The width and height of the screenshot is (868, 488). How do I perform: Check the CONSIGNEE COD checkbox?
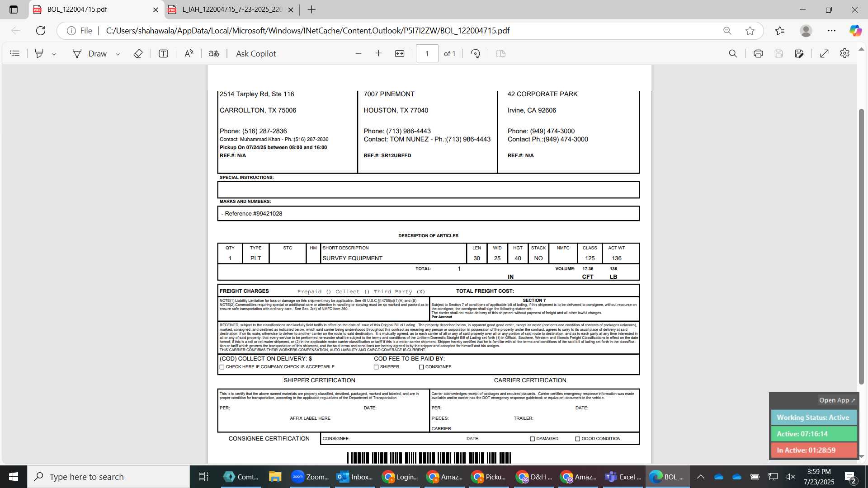click(x=421, y=367)
